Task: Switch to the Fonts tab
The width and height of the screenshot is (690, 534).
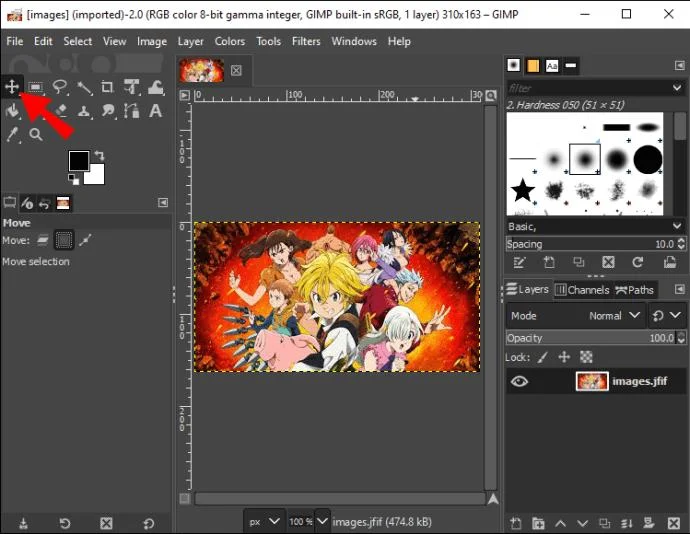Action: click(x=552, y=66)
